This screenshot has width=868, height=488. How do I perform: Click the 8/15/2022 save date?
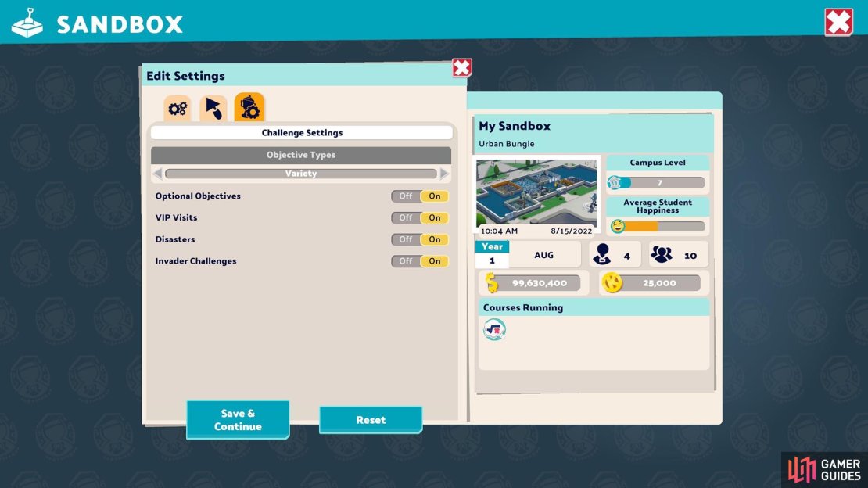pos(572,231)
